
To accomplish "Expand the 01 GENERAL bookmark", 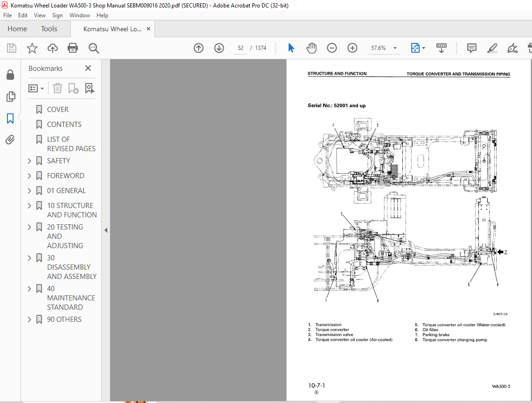I will [x=29, y=191].
